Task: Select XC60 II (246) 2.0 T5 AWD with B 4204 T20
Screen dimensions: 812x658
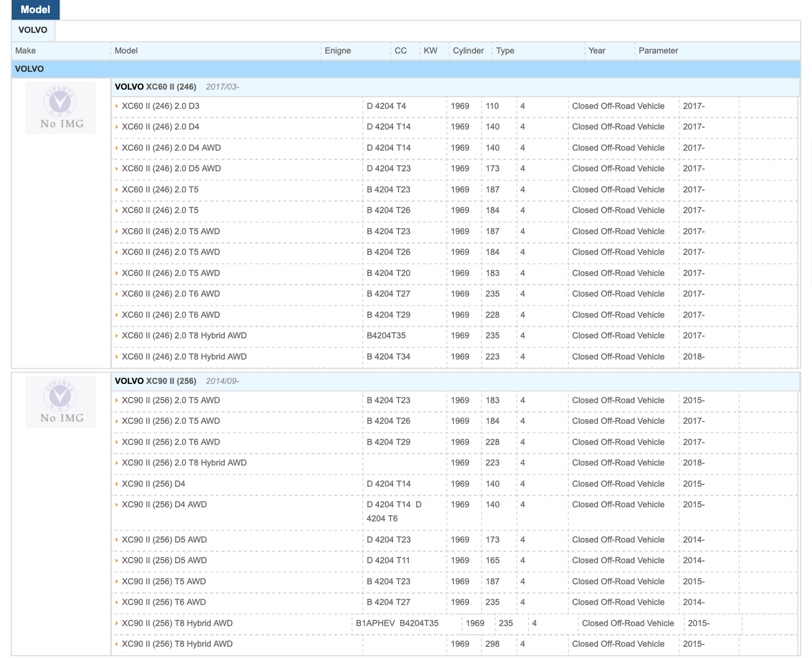Action: tap(455, 273)
